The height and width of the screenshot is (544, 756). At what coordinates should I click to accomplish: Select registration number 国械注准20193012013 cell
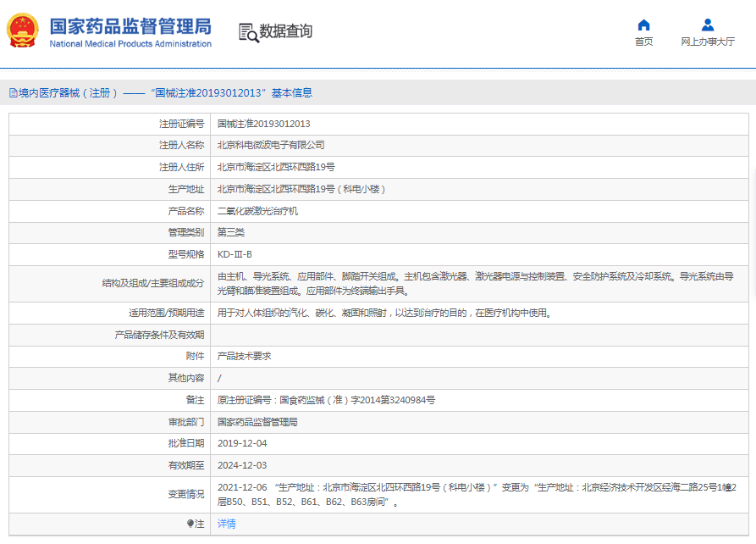264,124
